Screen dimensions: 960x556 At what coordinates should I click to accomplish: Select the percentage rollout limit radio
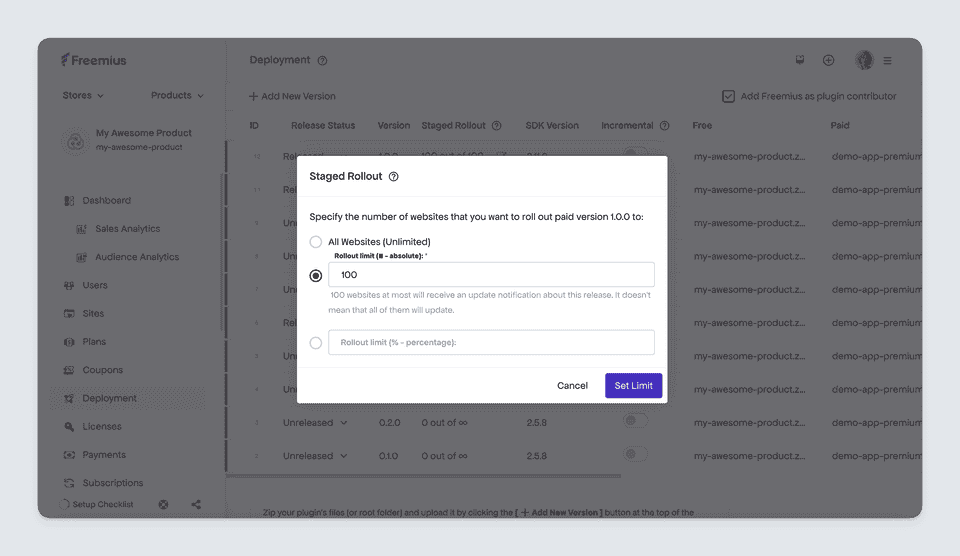(316, 343)
